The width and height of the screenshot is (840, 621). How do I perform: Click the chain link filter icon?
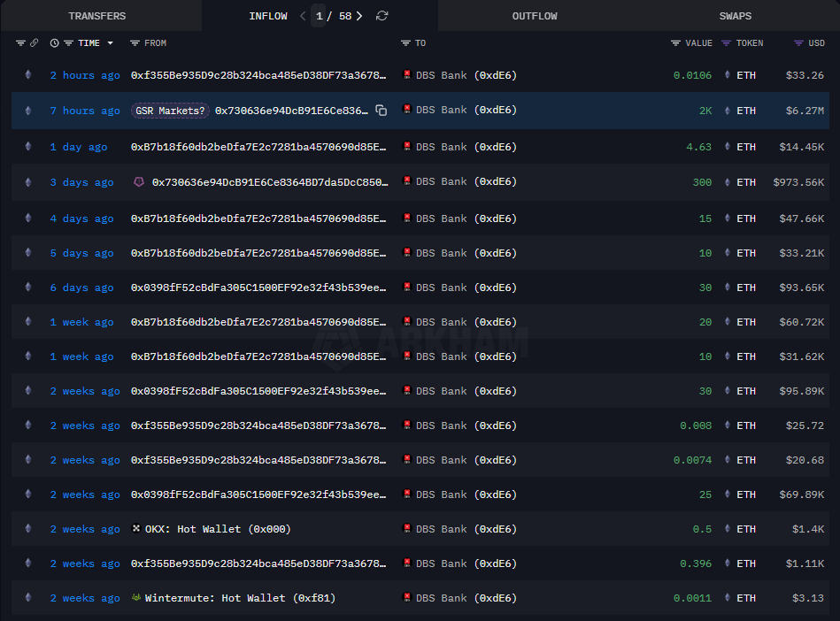point(35,43)
